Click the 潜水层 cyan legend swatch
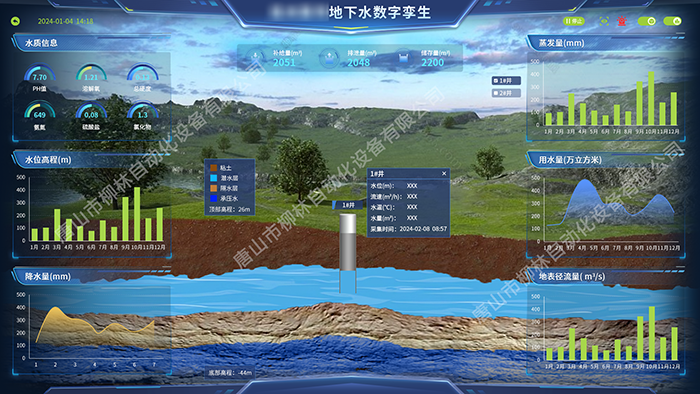Screen dimensions: 700x394 (x=214, y=178)
